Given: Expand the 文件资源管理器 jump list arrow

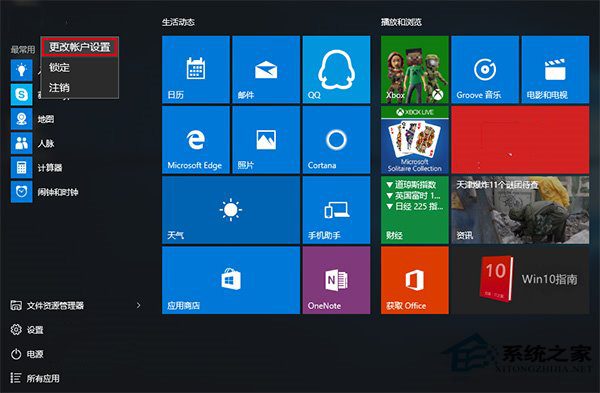Looking at the screenshot, I should pyautogui.click(x=139, y=305).
